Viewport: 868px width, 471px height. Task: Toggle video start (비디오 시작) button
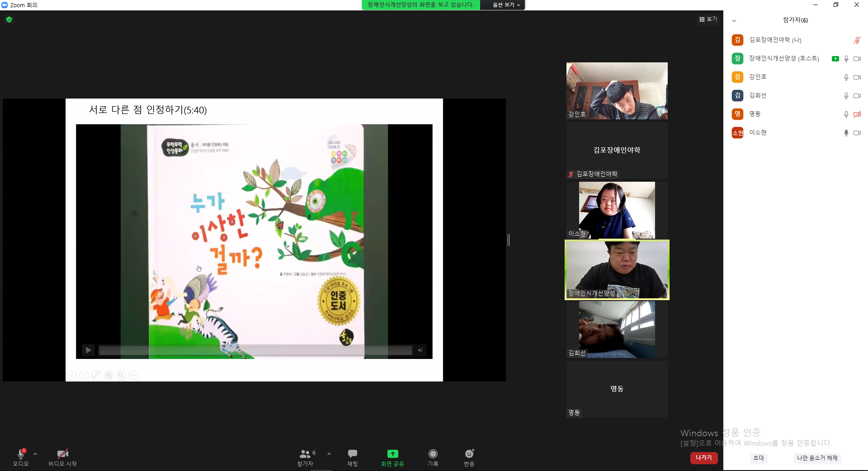coord(62,454)
